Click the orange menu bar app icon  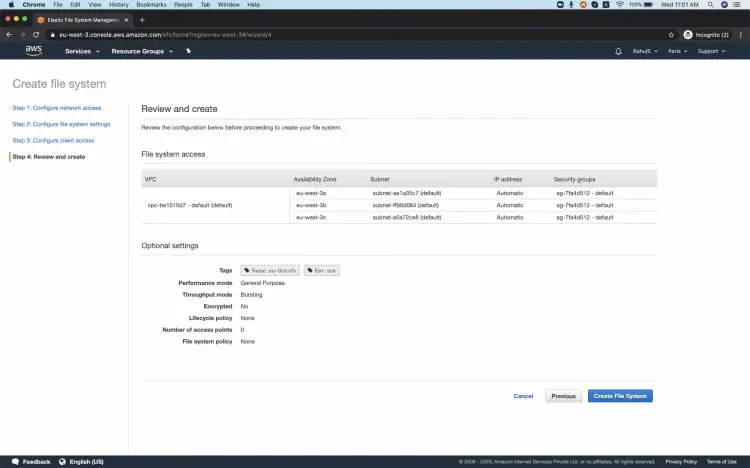click(583, 4)
